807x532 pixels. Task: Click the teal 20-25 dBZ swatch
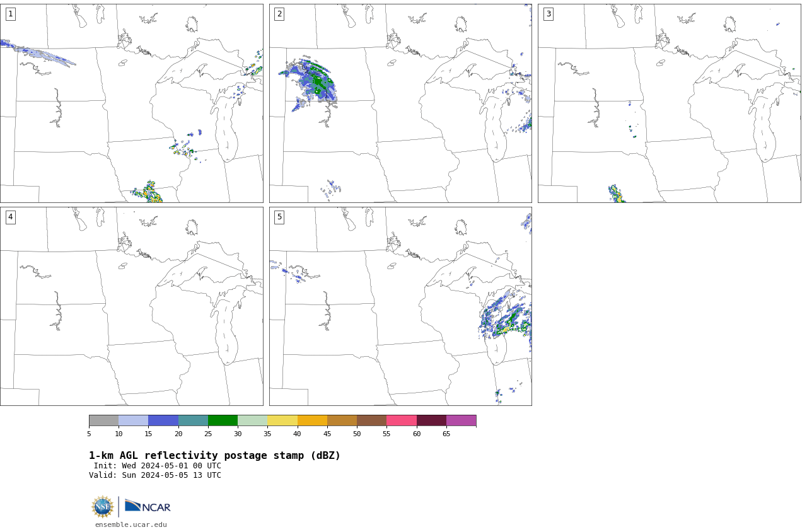[193, 420]
